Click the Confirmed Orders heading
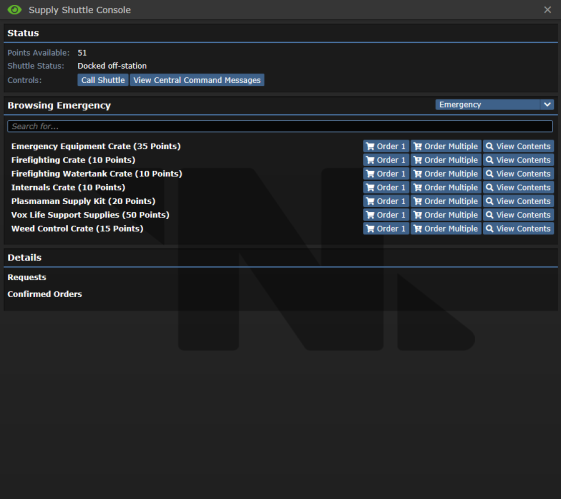Screen dimensions: 561x499 click(45, 294)
